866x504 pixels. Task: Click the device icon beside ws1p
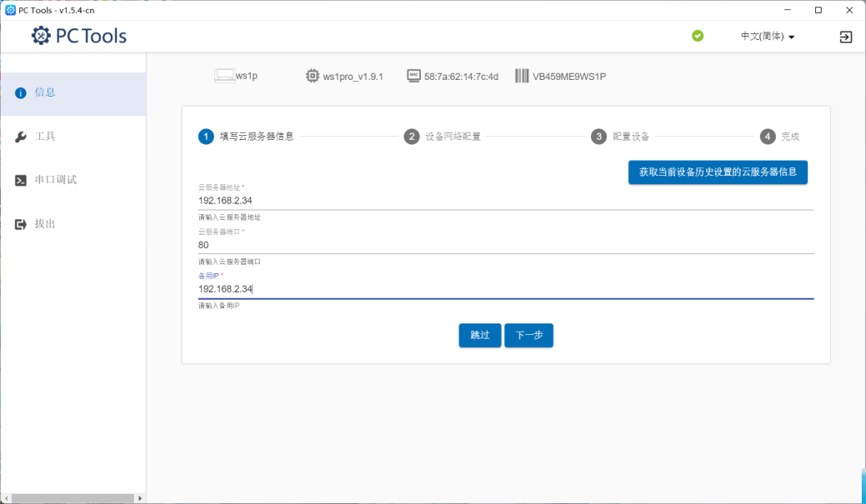point(224,76)
